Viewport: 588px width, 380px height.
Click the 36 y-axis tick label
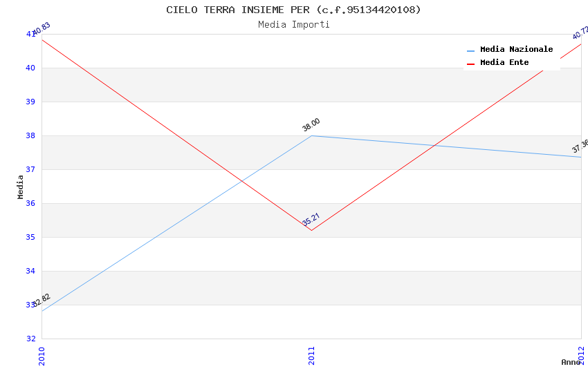click(31, 204)
